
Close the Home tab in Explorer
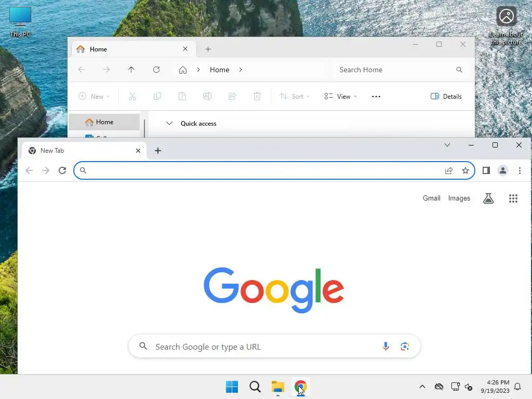185,49
